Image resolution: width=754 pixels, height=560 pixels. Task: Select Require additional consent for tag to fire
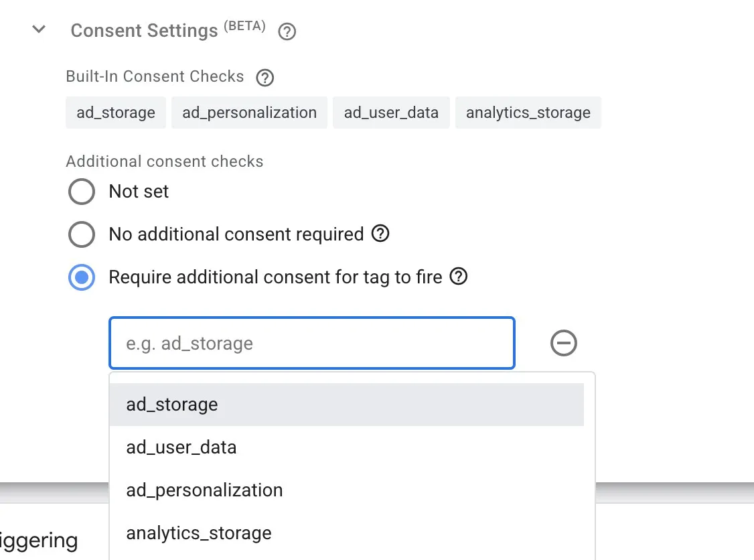[82, 277]
